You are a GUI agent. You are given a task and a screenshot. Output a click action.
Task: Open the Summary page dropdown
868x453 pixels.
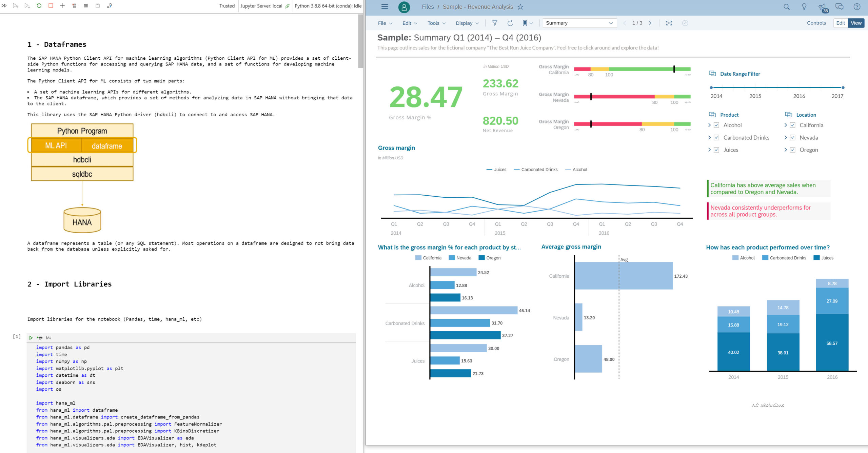[579, 23]
